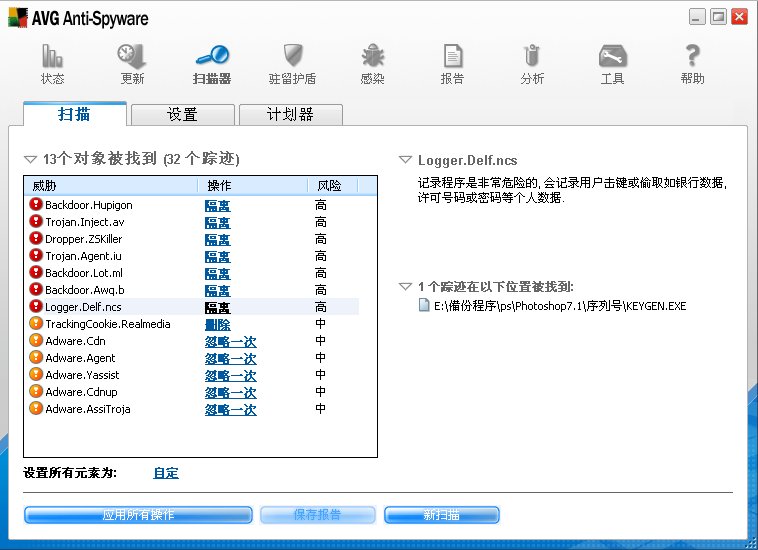Sort list by the 操作 column header
Viewport: 758px width, 550px height.
tap(252, 186)
